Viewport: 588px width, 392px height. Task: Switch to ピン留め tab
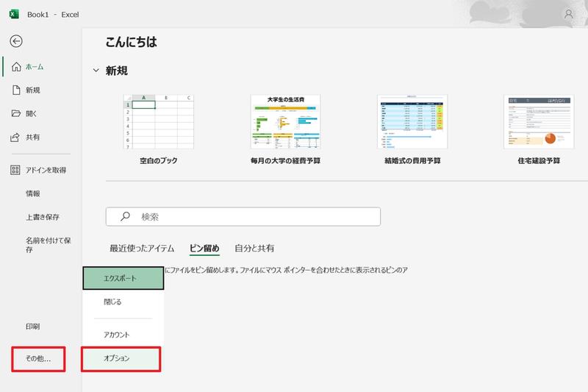click(204, 249)
